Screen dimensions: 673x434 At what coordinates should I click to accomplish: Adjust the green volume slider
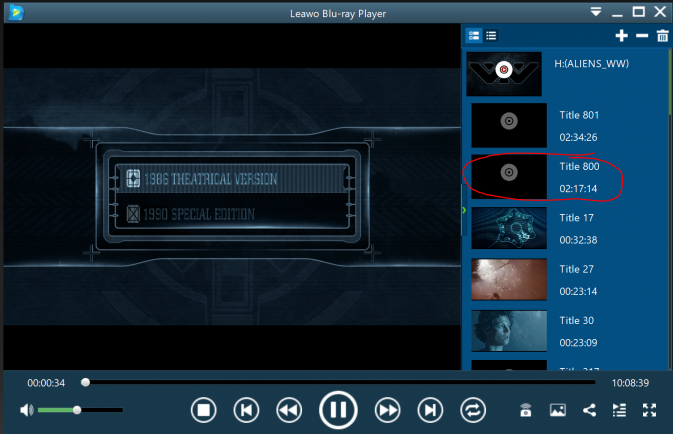coord(80,410)
